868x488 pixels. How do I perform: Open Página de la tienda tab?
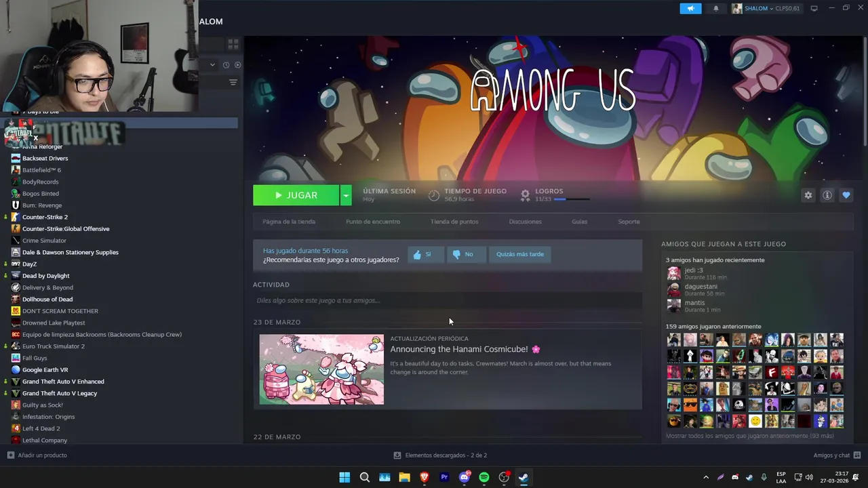coord(289,222)
